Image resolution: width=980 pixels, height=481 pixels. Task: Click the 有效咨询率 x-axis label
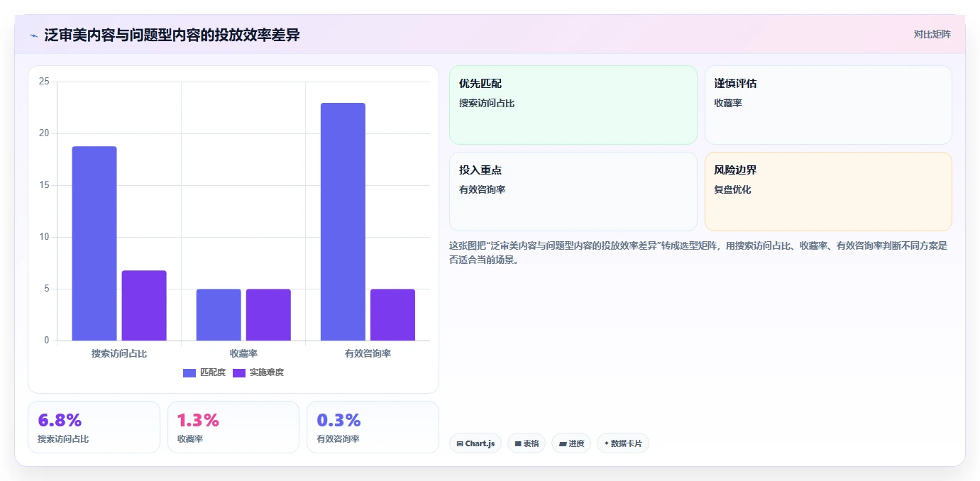point(368,353)
